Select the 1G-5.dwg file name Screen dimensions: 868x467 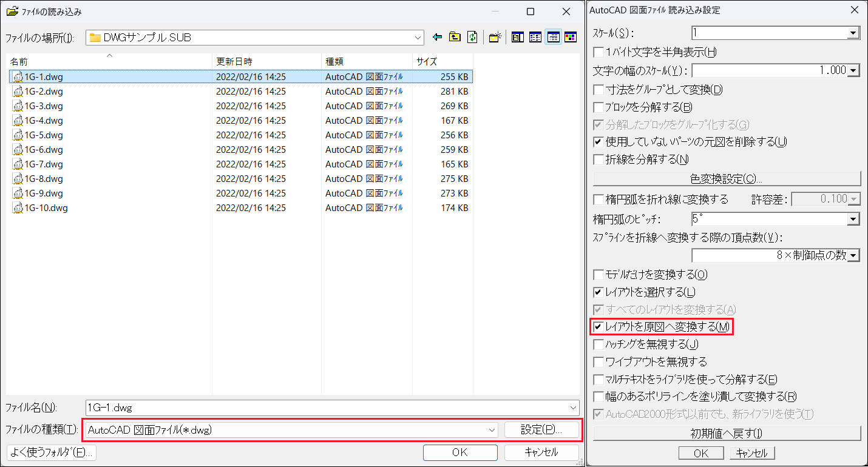(44, 135)
